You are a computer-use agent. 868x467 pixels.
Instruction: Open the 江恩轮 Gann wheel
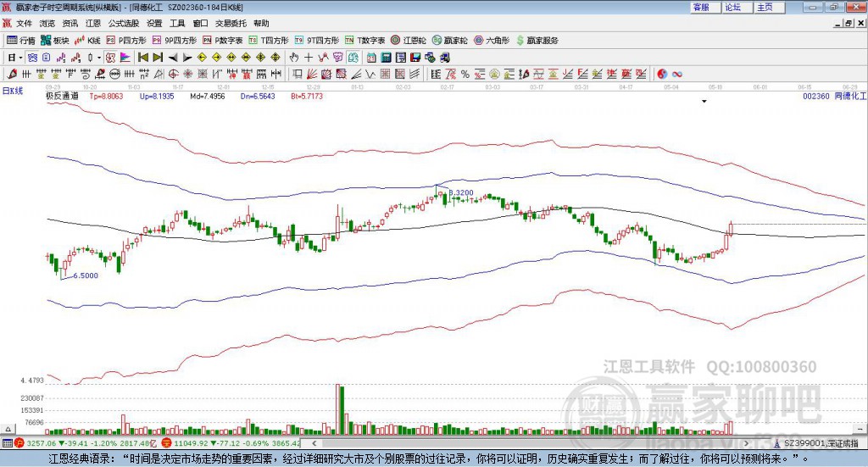(409, 41)
